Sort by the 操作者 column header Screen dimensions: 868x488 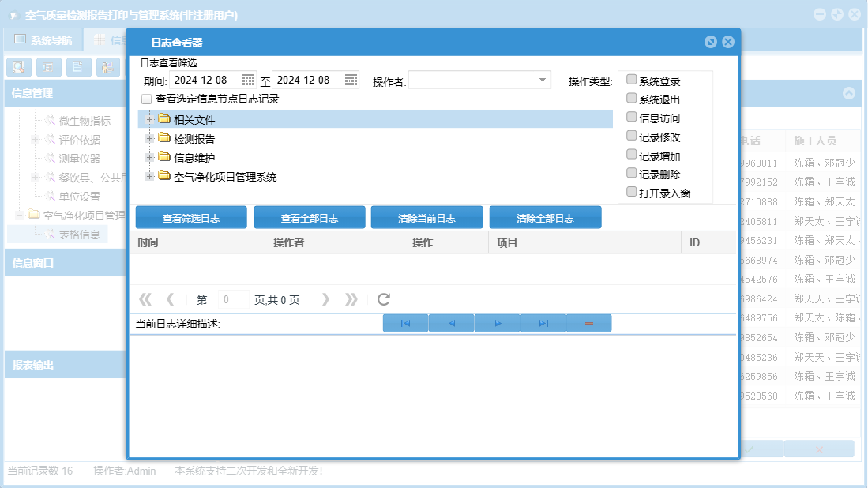pos(289,242)
